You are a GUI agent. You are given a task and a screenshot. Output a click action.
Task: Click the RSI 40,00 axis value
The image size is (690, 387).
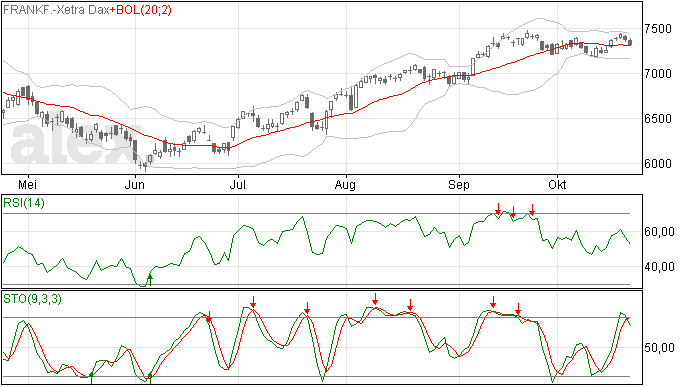click(659, 267)
